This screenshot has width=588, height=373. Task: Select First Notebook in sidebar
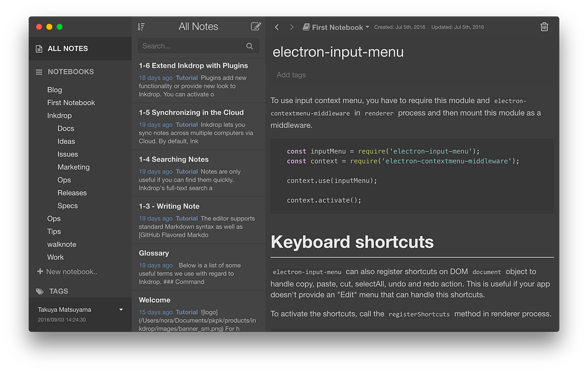pos(71,103)
